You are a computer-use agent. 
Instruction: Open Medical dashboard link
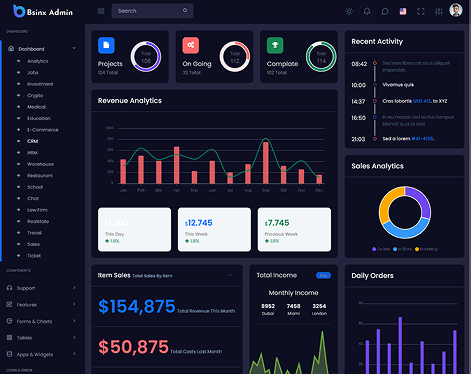coord(36,107)
